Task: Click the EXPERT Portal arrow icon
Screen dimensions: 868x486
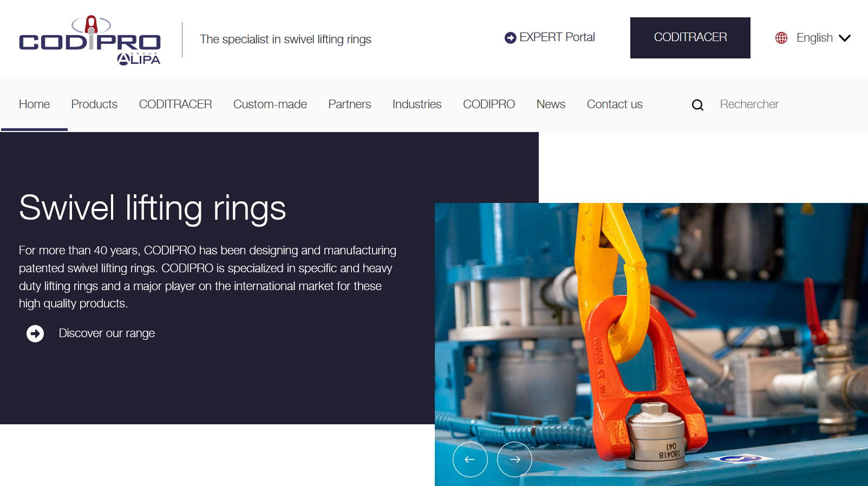Action: 510,38
